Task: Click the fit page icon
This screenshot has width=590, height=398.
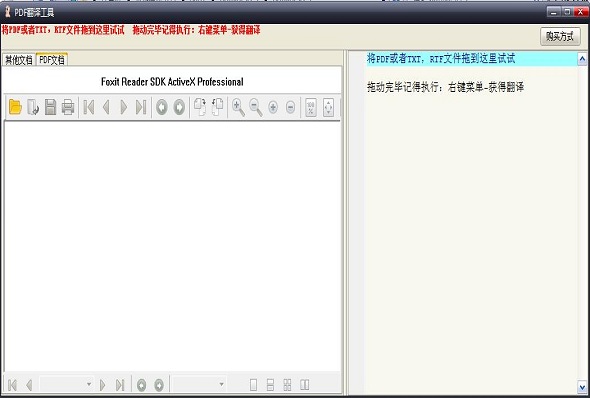Action: 328,107
